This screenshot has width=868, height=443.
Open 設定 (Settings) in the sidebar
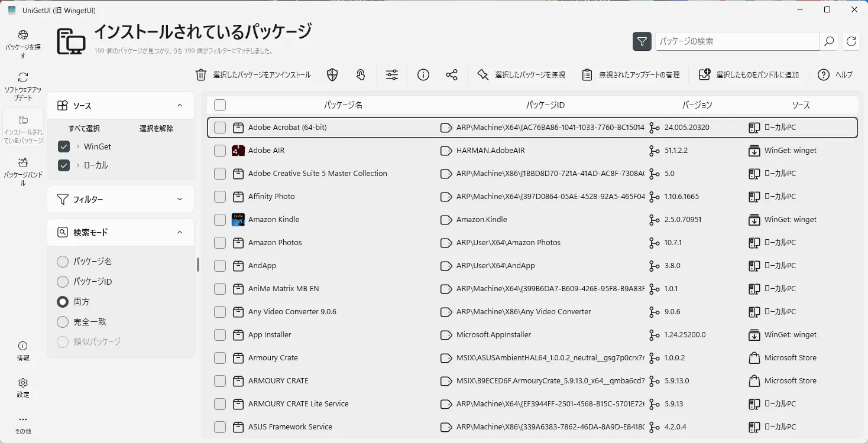[x=23, y=387]
